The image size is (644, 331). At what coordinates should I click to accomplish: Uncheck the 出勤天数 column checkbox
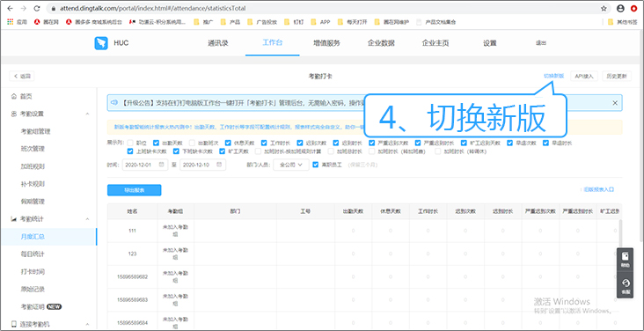tap(156, 143)
